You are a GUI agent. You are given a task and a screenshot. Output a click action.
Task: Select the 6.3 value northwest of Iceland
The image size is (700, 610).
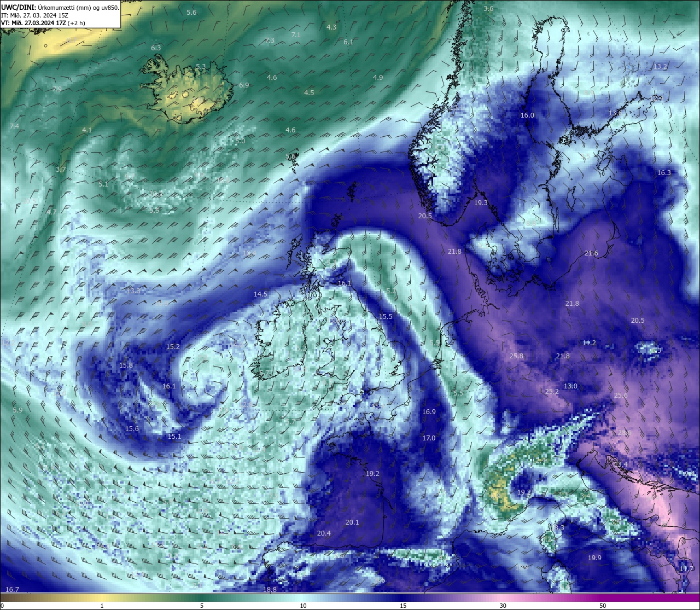tap(156, 48)
